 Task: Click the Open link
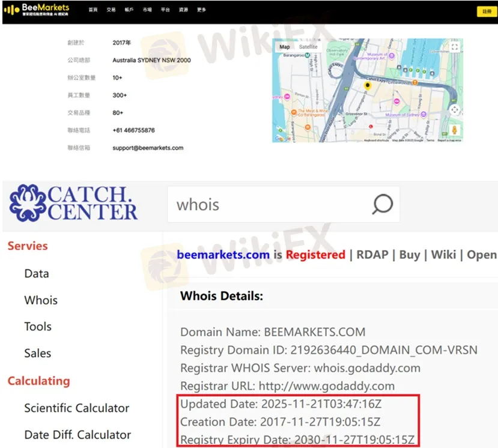pyautogui.click(x=482, y=255)
